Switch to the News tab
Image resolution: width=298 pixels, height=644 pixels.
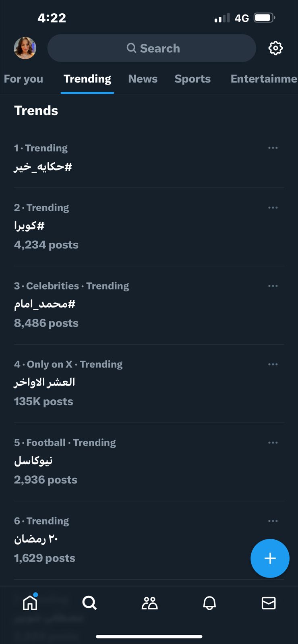[143, 79]
